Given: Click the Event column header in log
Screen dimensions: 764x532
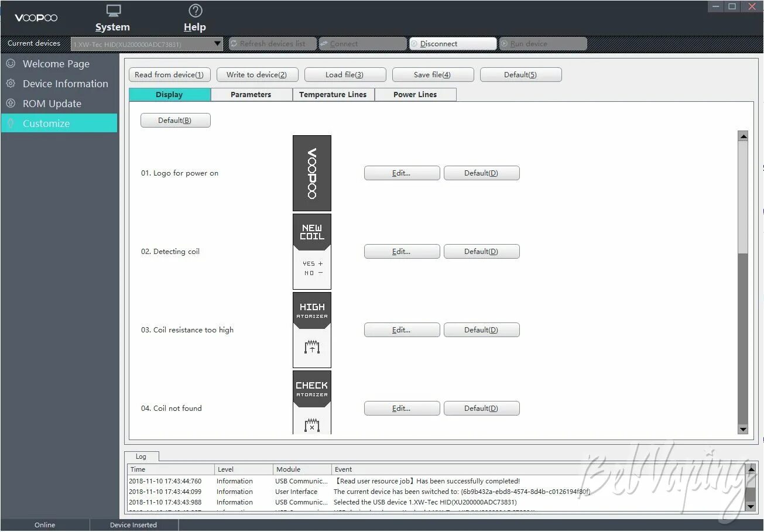Looking at the screenshot, I should coord(538,469).
